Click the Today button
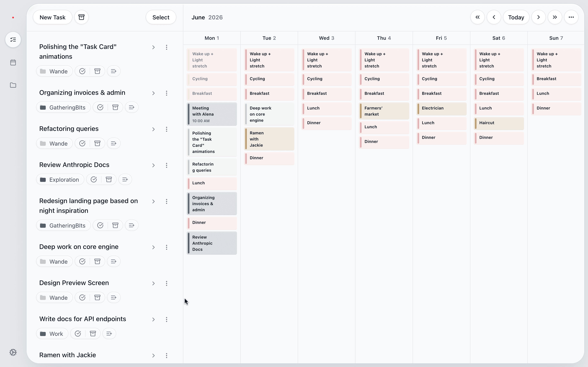588x367 pixels. [516, 17]
